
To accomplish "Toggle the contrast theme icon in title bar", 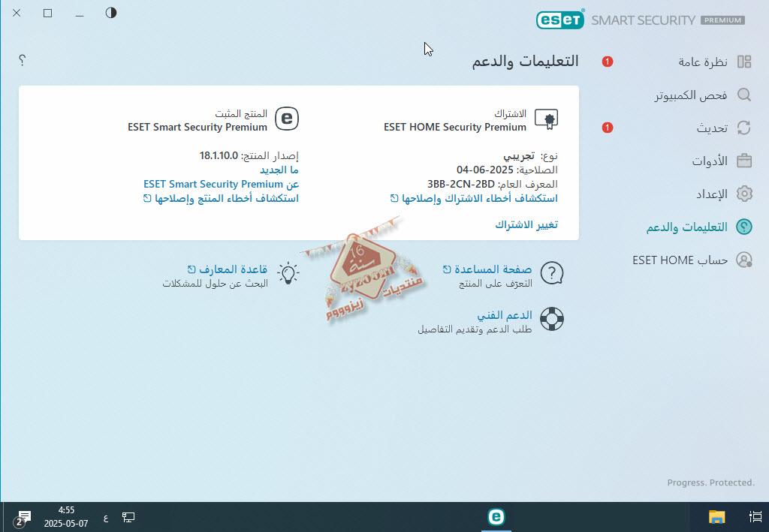I will (111, 13).
